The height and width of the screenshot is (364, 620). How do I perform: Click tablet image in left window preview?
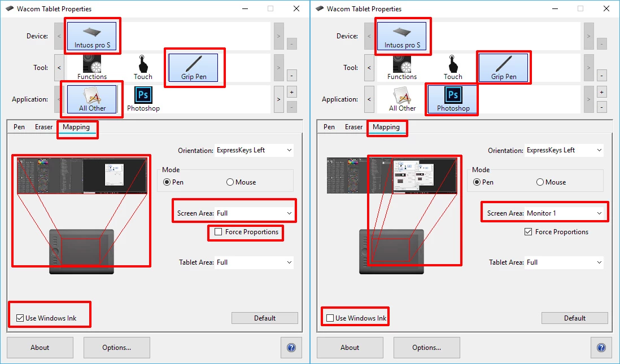(x=81, y=252)
